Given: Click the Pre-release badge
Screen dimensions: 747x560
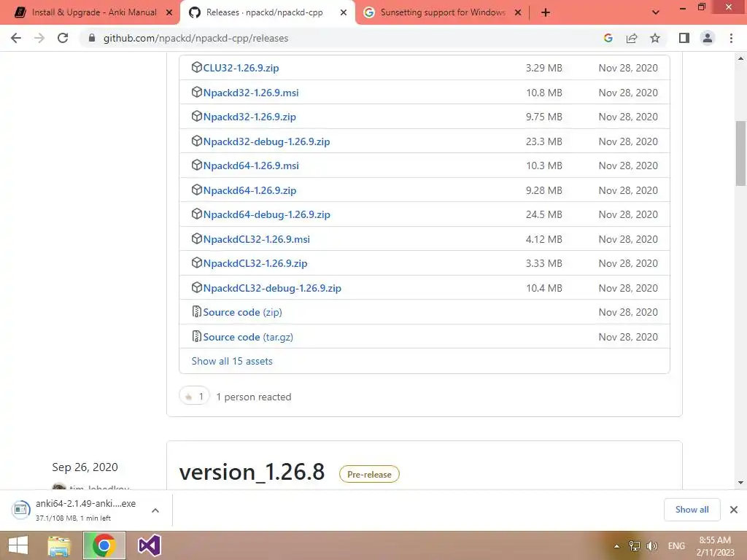Looking at the screenshot, I should [x=369, y=474].
